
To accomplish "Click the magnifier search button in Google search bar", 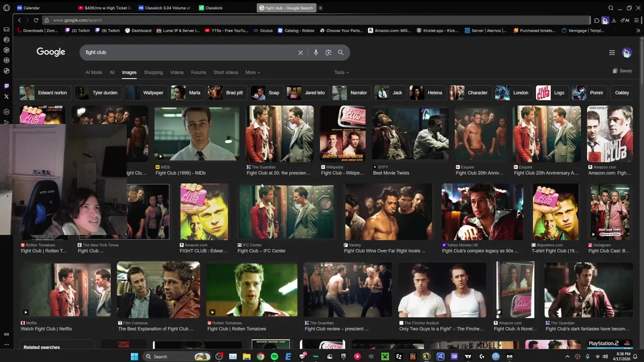I will pos(341,52).
